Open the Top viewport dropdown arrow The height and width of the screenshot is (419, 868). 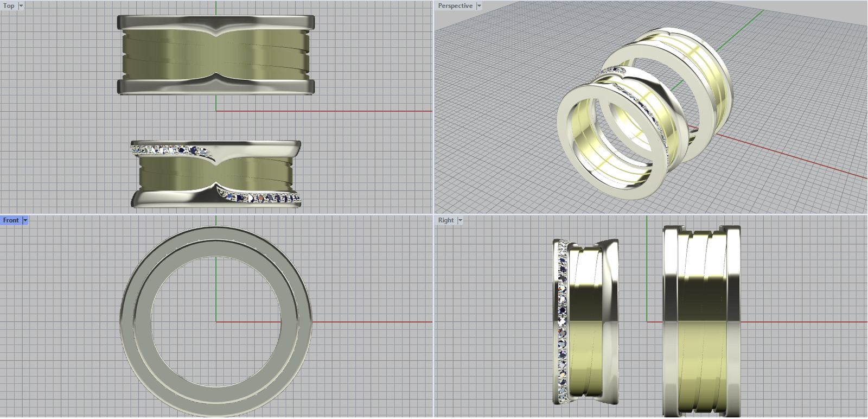point(21,6)
